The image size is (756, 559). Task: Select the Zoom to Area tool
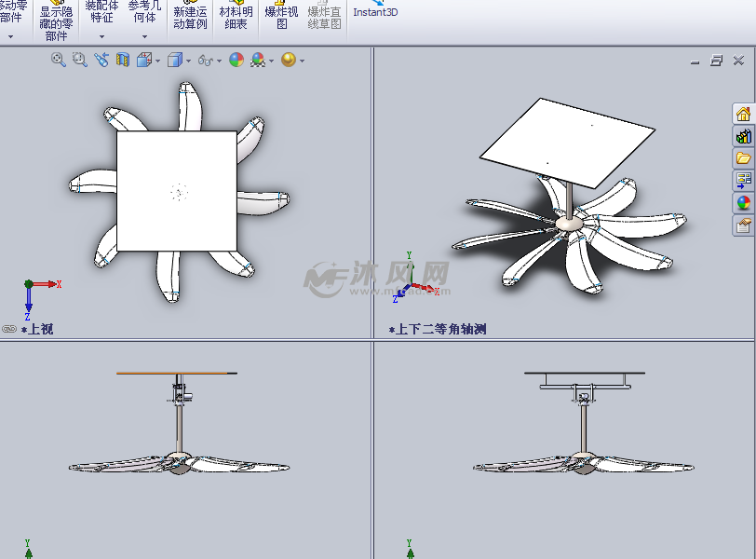pos(80,60)
